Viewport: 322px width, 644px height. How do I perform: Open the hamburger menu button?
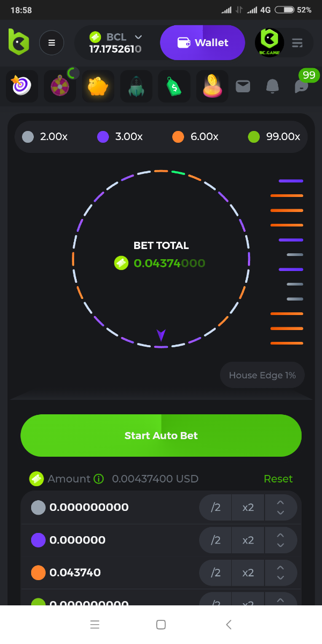[52, 43]
